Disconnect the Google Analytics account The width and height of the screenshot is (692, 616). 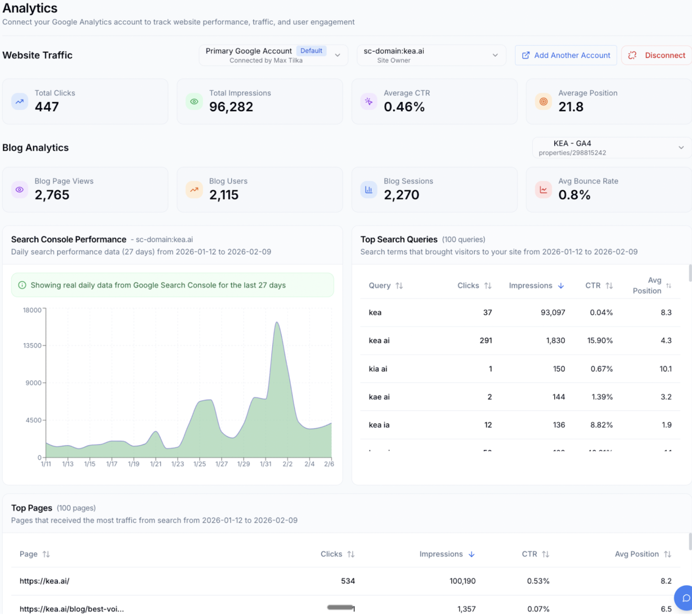point(656,55)
